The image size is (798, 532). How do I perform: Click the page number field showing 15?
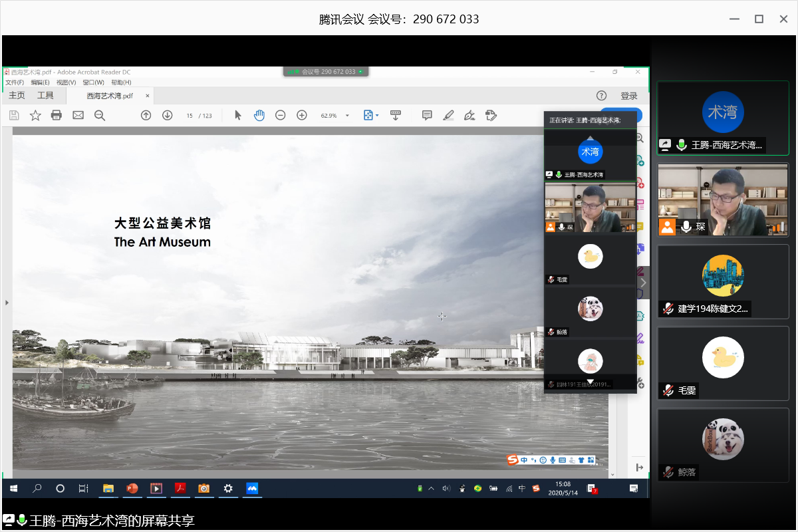[190, 116]
